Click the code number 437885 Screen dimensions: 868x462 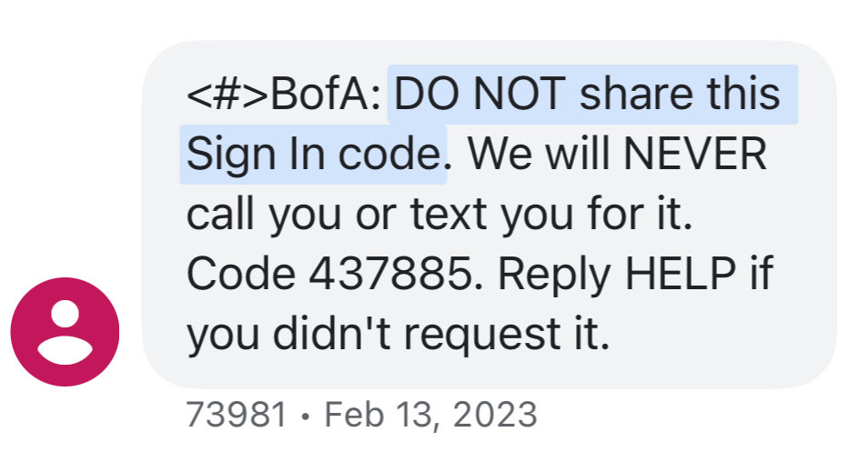(x=389, y=274)
